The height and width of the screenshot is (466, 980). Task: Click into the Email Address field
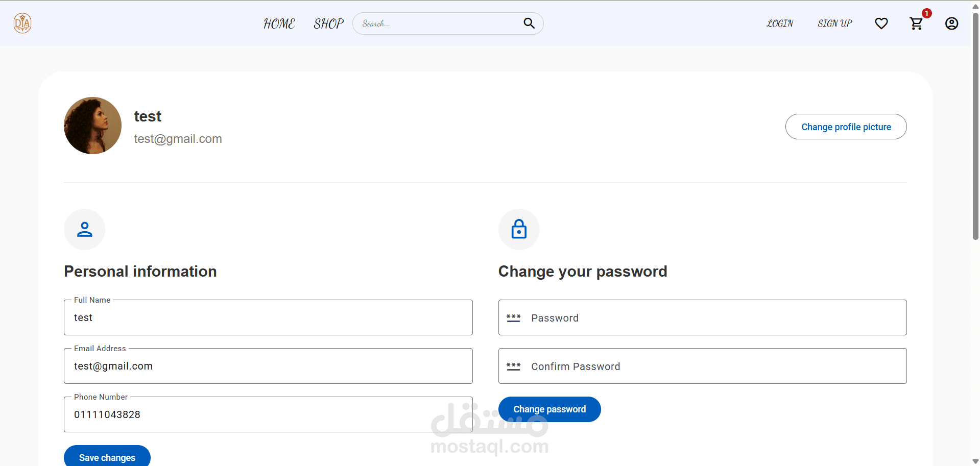coord(268,366)
